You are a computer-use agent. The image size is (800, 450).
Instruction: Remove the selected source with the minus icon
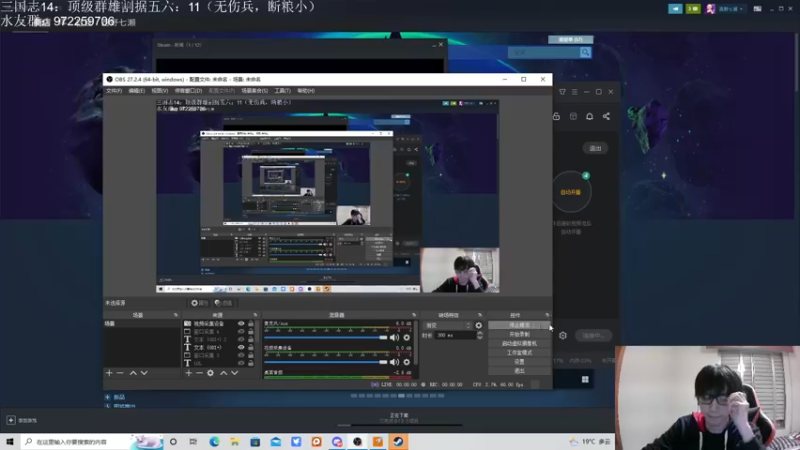click(199, 373)
